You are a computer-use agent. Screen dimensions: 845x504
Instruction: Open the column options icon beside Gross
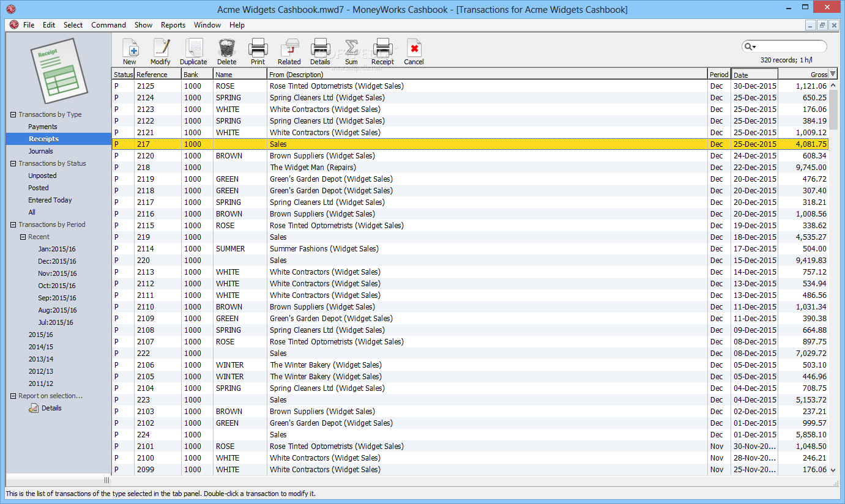coord(833,74)
